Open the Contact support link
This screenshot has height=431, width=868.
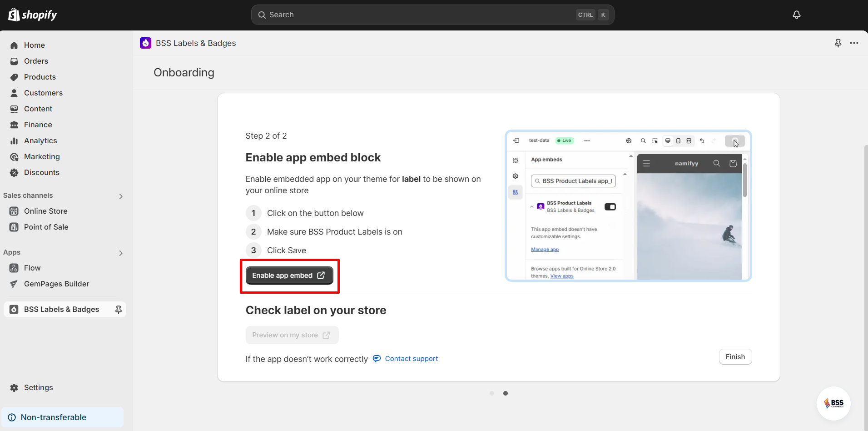point(411,358)
